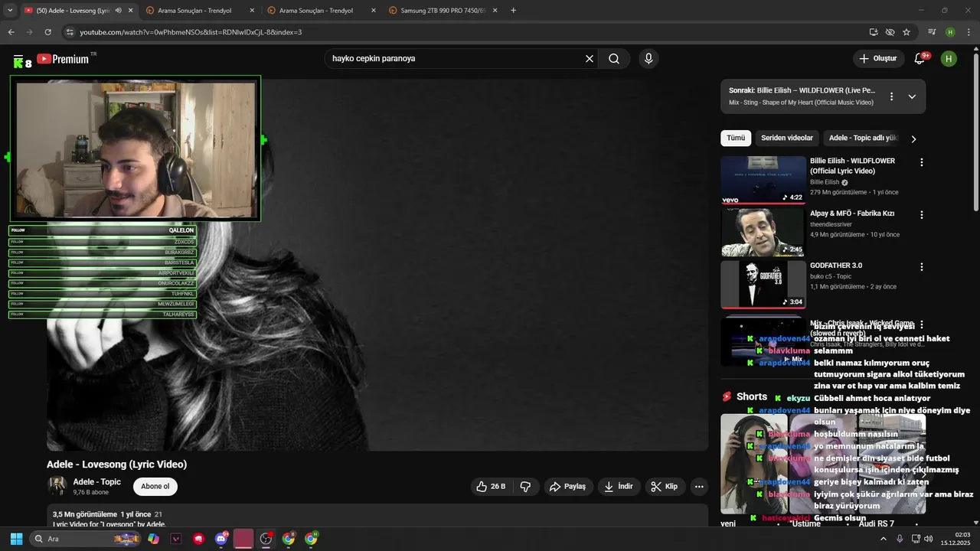Select the Seriden videolar filter chip
The height and width of the screenshot is (551, 980).
(x=787, y=139)
